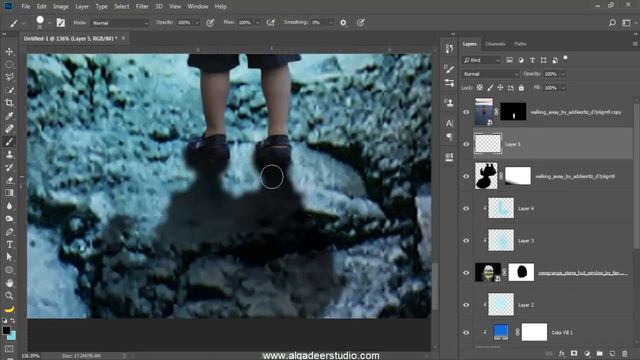Hide the Layer 3 layer
This screenshot has height=360, width=640.
pyautogui.click(x=466, y=241)
